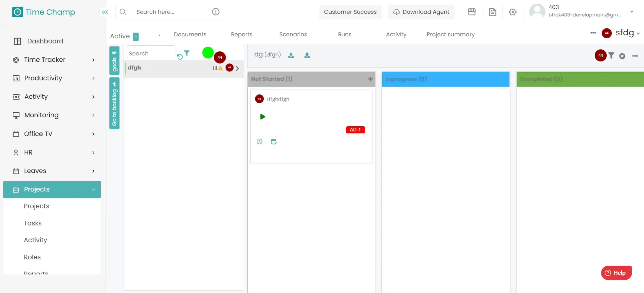Viewport: 644px width, 293px height.
Task: Open the store icon in top bar
Action: [472, 12]
